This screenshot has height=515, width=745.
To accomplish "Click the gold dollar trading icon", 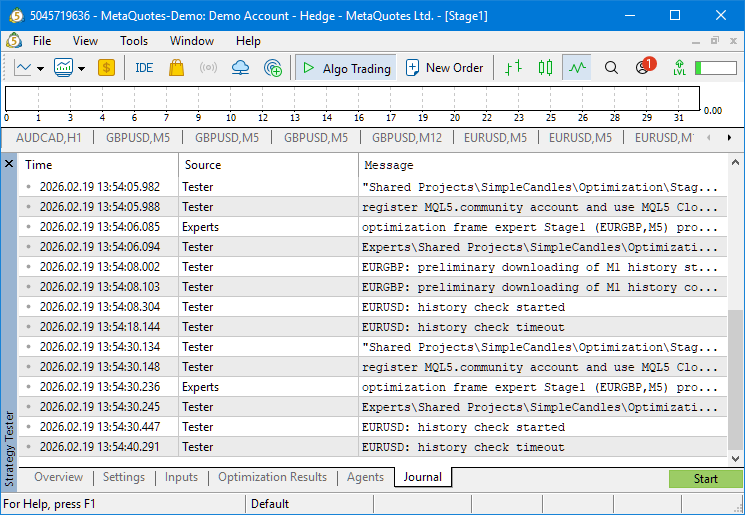I will (x=106, y=68).
